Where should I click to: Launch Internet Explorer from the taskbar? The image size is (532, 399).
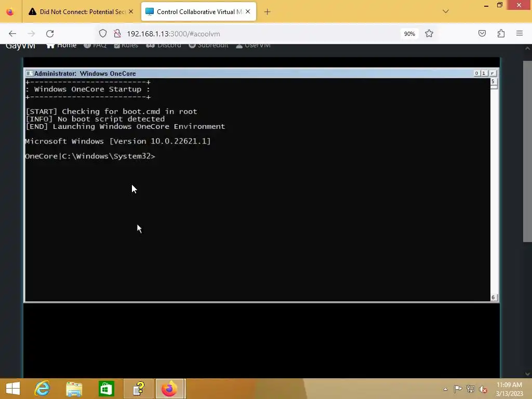(43, 389)
